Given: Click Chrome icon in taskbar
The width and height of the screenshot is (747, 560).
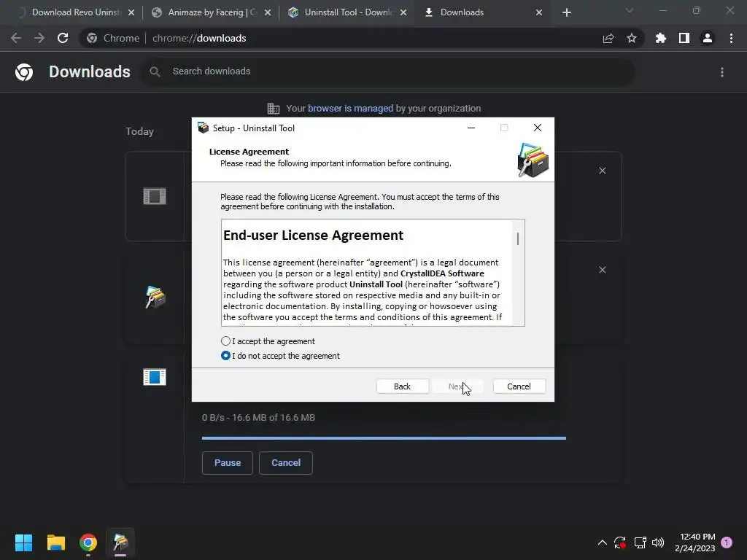Looking at the screenshot, I should point(88,542).
